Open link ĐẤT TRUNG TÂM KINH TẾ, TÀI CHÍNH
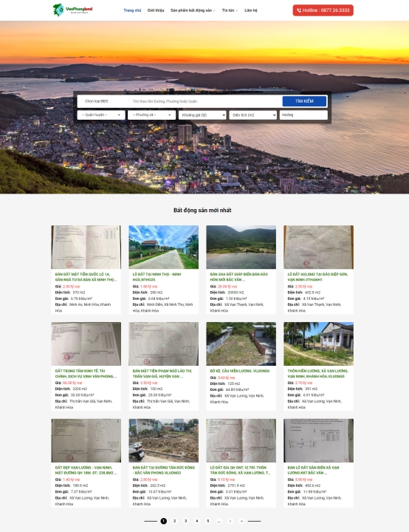409x532 pixels. tap(86, 374)
